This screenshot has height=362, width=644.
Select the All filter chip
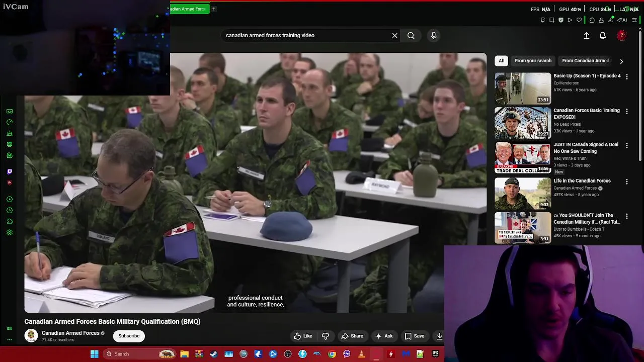pyautogui.click(x=502, y=61)
